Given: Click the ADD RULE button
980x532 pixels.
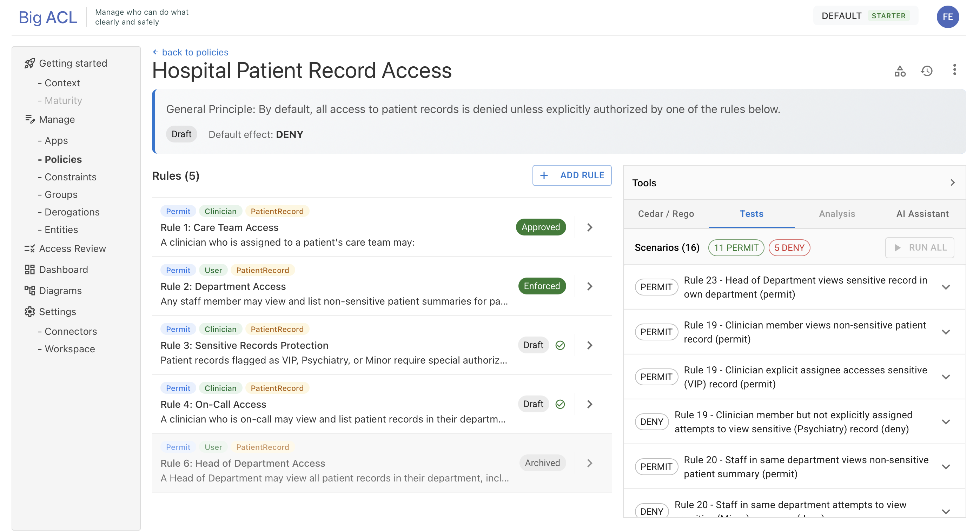Looking at the screenshot, I should click(572, 175).
